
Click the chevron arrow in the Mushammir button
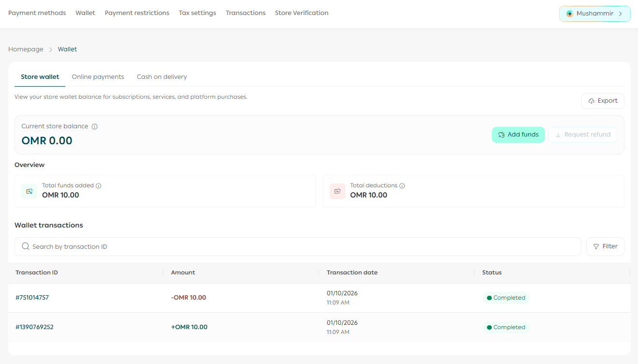pos(621,14)
